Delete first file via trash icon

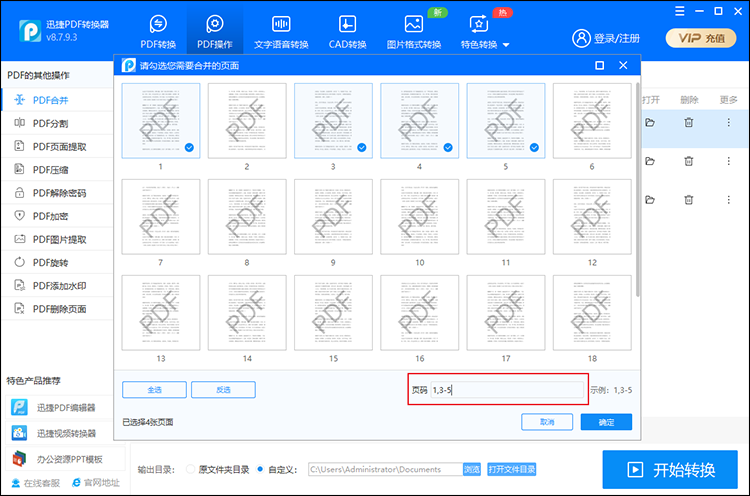pos(688,122)
